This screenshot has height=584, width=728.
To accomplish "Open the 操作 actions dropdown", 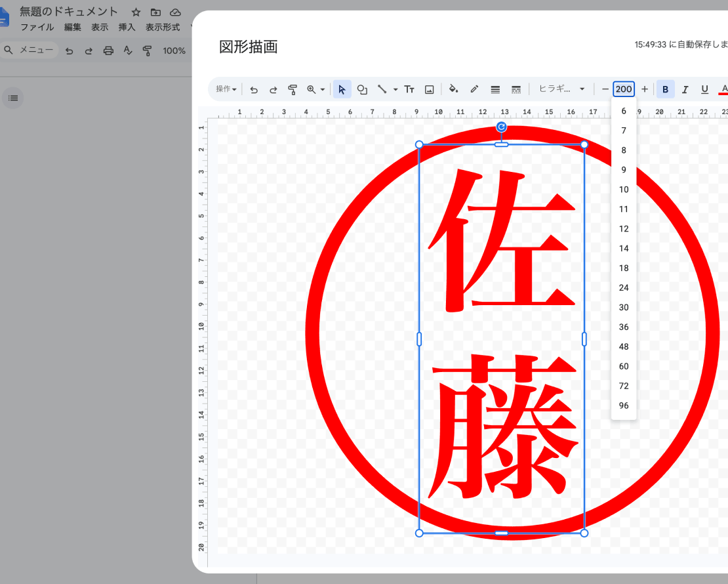I will tap(226, 89).
